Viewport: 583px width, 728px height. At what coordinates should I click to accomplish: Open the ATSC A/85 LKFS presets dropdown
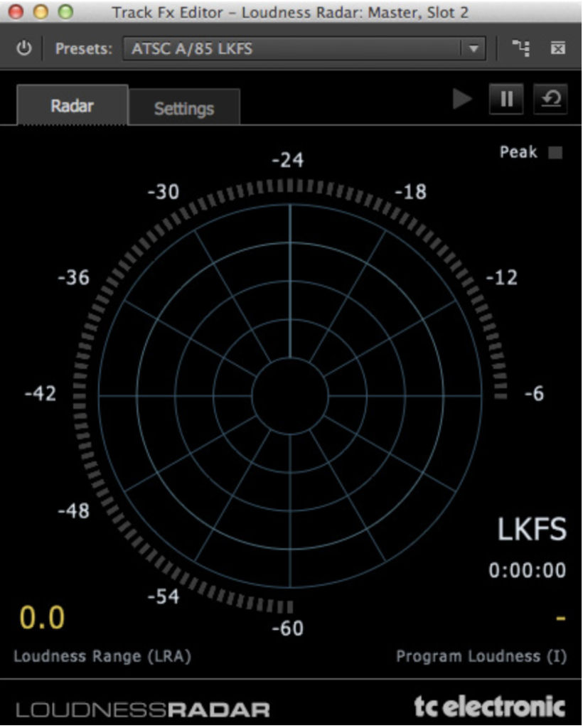point(304,49)
